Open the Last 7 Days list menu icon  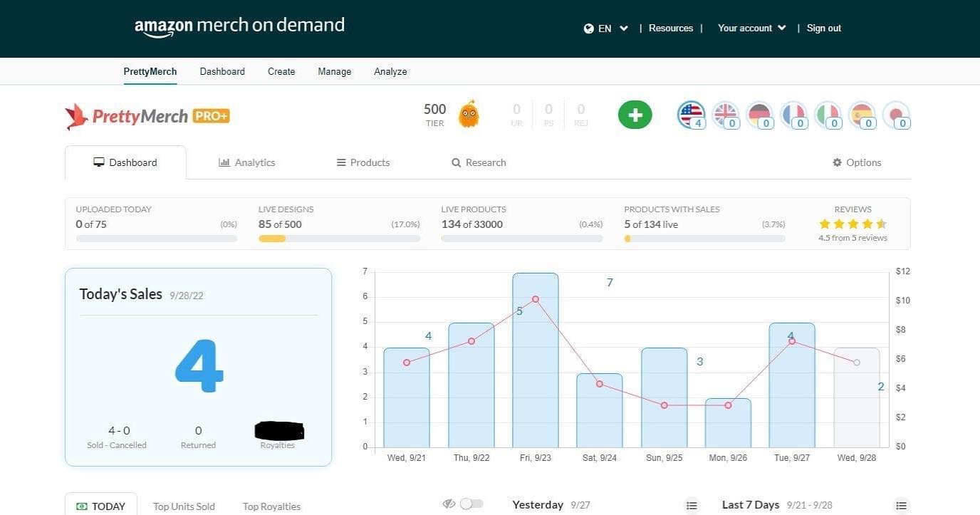tap(901, 505)
